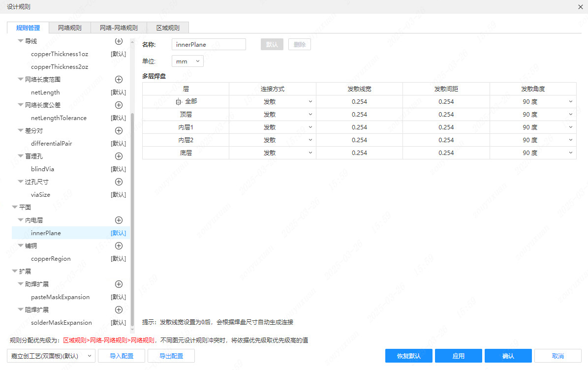The width and height of the screenshot is (588, 370).
Task: Open the 区域规则 tab
Action: pos(168,28)
